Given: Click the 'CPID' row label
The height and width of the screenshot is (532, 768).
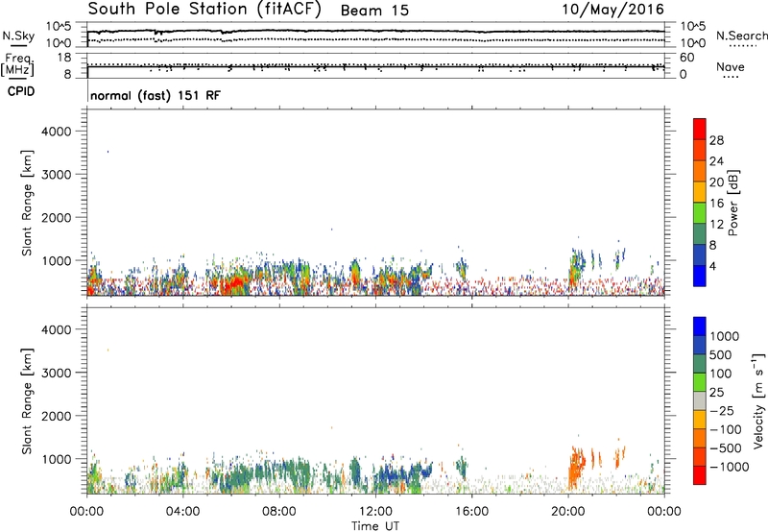Looking at the screenshot, I should click(x=21, y=91).
